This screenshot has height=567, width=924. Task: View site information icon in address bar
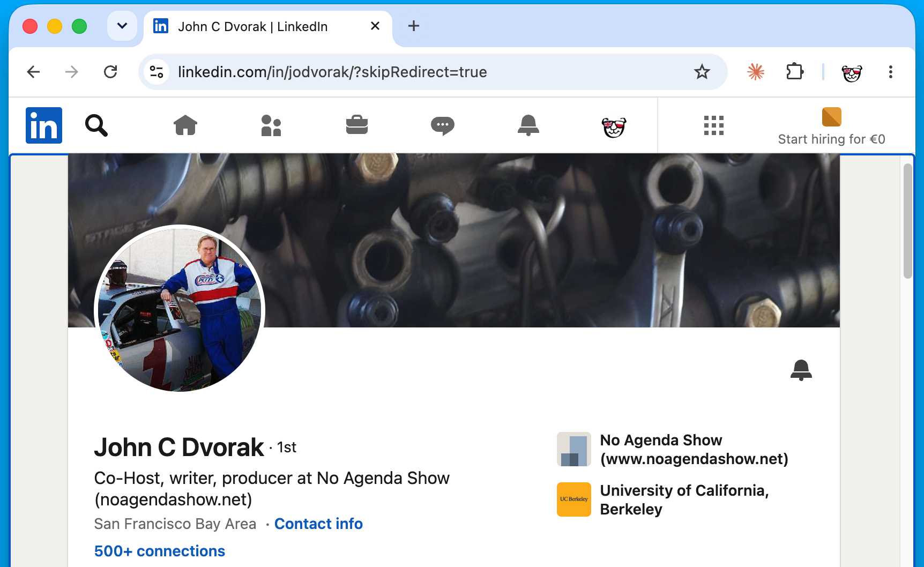point(157,72)
